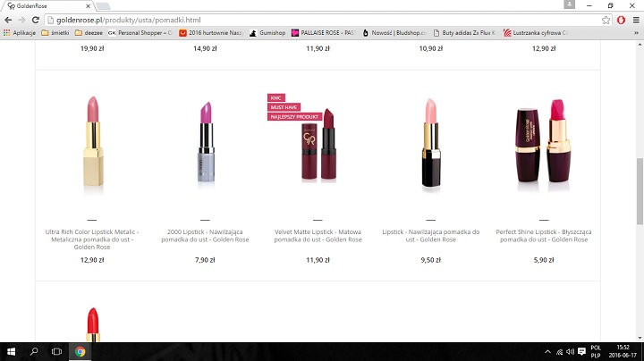Click the 19,90 zł price in the top row
The width and height of the screenshot is (644, 361).
pyautogui.click(x=92, y=48)
